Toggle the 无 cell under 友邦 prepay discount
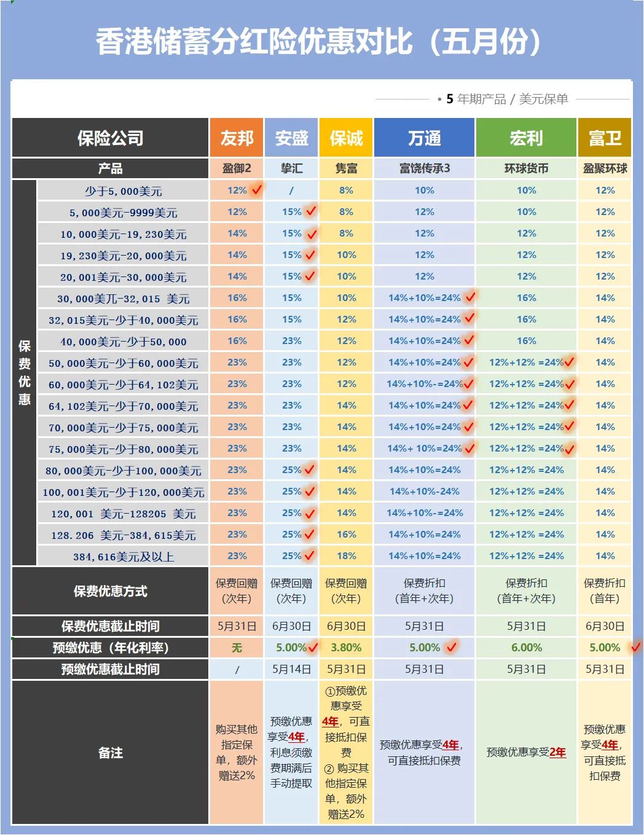The height and width of the screenshot is (835, 644). pyautogui.click(x=237, y=647)
